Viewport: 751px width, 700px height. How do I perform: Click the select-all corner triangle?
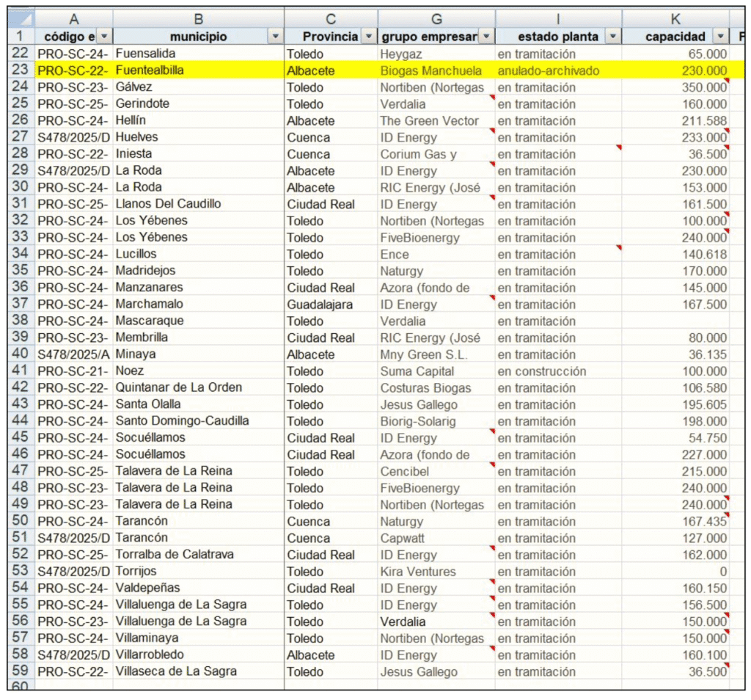click(22, 18)
